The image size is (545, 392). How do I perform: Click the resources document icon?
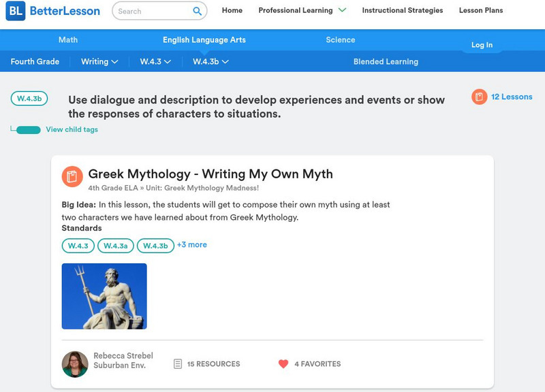pos(178,364)
